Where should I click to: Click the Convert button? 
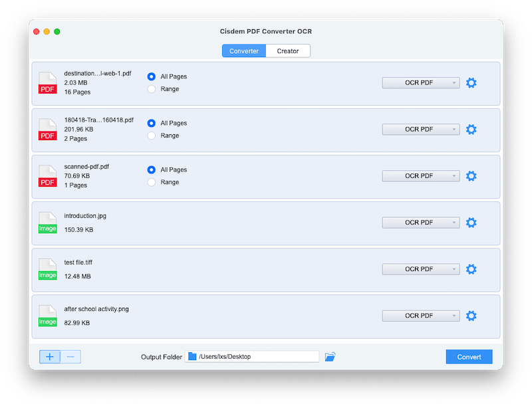[x=469, y=356]
